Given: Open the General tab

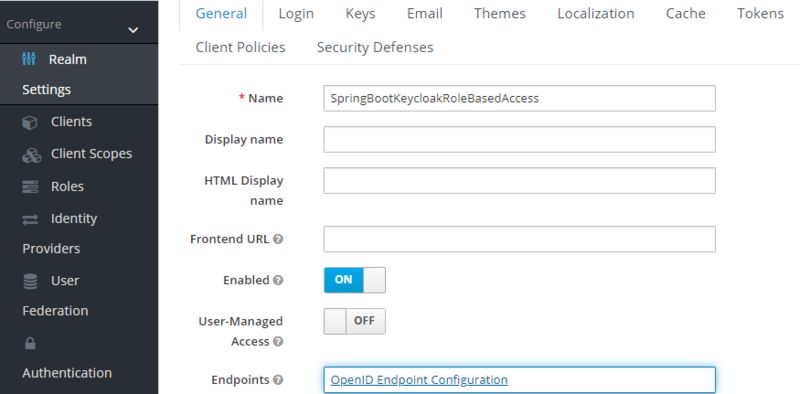Looking at the screenshot, I should pyautogui.click(x=221, y=14).
